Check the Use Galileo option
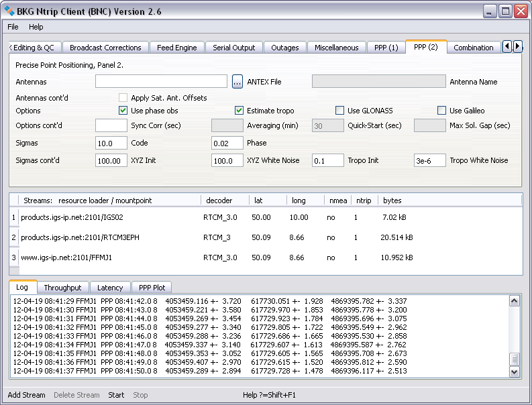Screen dimensions: 532x405 (x=441, y=111)
